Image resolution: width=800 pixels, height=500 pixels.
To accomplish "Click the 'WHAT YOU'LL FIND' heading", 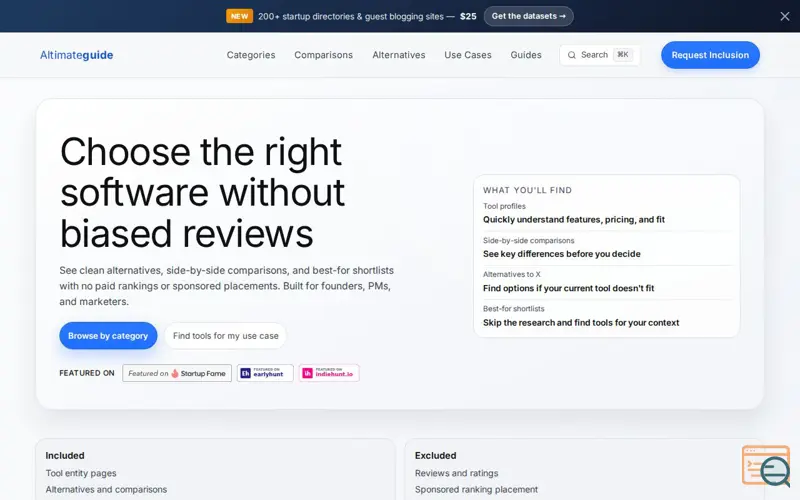I will click(528, 190).
